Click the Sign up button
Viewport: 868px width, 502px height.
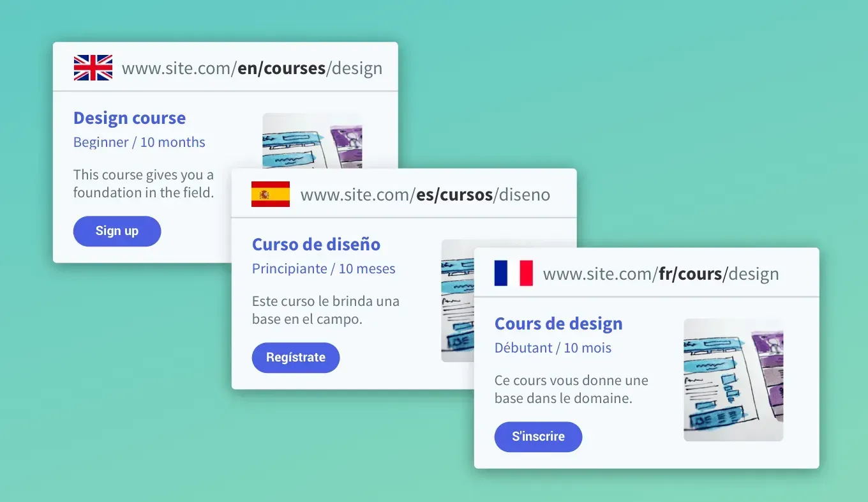pos(117,231)
